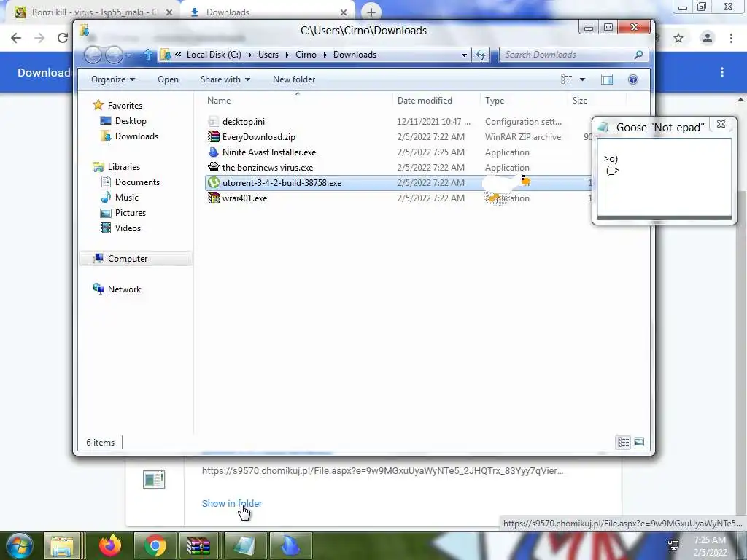Open Music library in navigation pane
The width and height of the screenshot is (747, 560).
[x=127, y=197]
